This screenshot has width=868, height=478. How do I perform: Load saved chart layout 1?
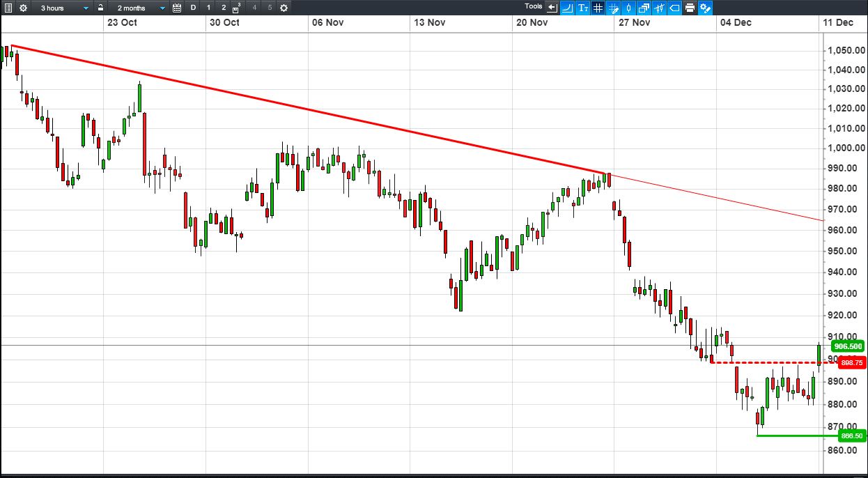tap(208, 8)
